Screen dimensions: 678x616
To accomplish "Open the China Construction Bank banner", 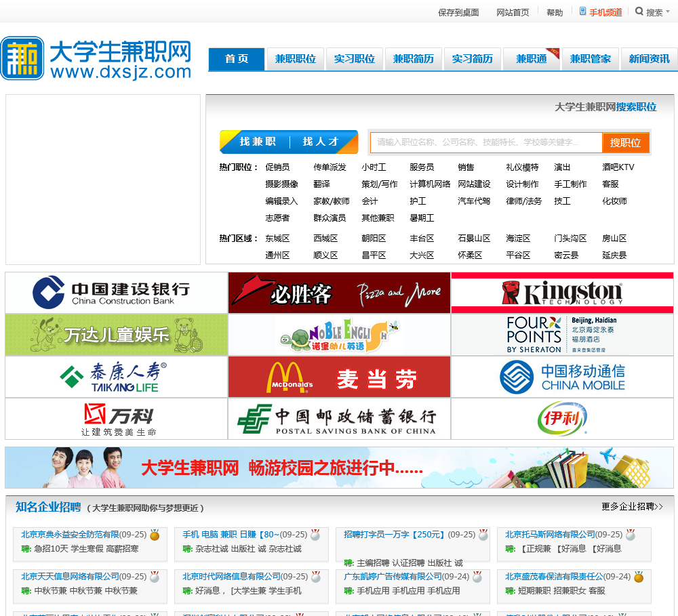I will pyautogui.click(x=117, y=293).
